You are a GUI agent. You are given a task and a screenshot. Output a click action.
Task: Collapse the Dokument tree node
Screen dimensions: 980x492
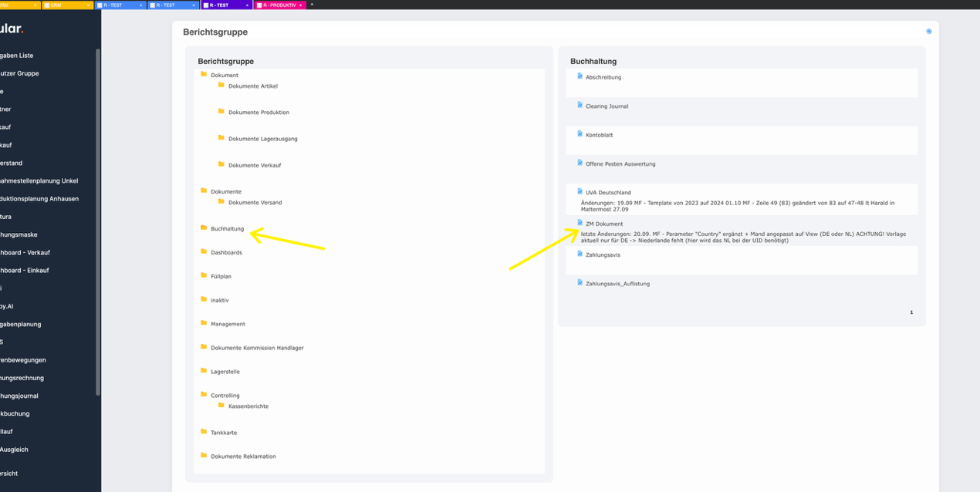pyautogui.click(x=204, y=75)
